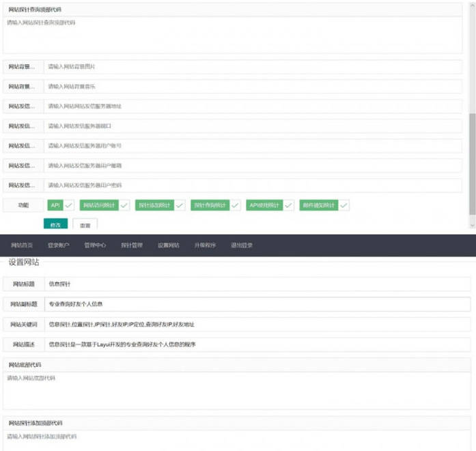The image size is (476, 451).
Task: Click the vertical scrollbar of the upper page
Action: point(473,164)
